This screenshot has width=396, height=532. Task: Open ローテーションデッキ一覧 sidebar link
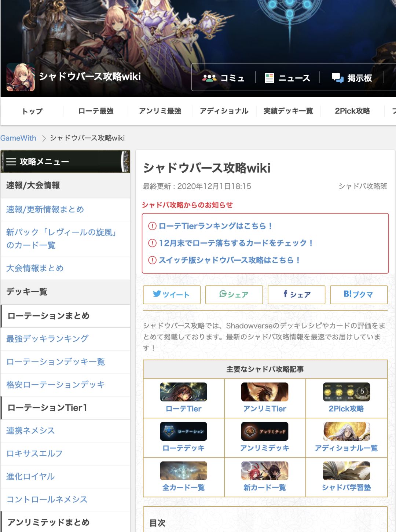coord(56,362)
